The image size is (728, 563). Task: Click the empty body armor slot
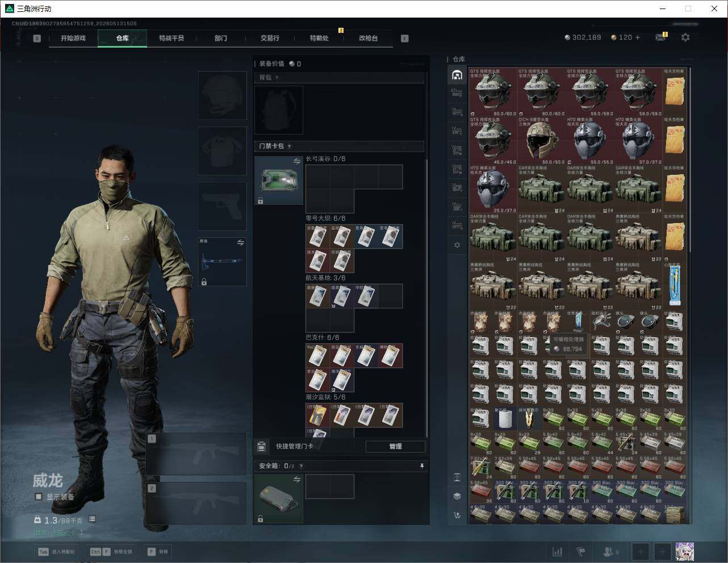223,151
